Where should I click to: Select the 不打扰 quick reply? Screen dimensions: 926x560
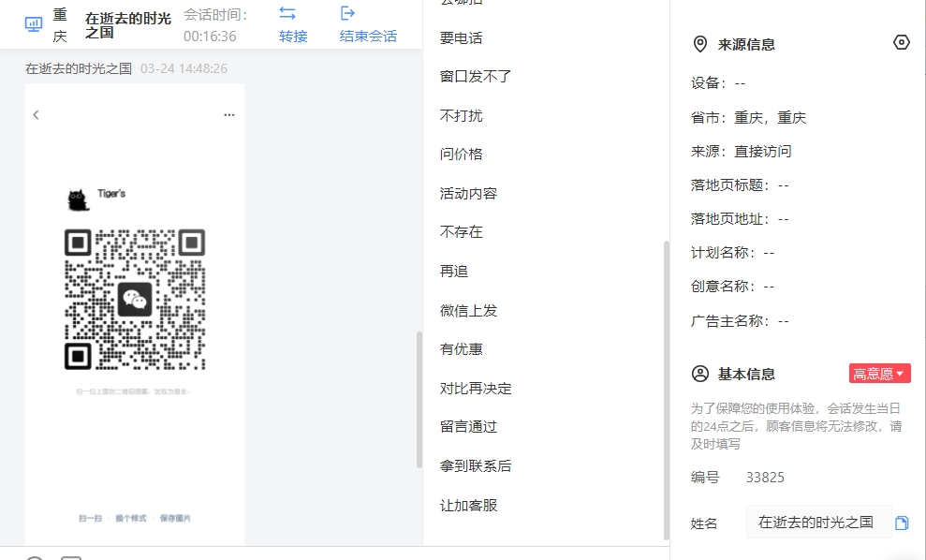point(462,116)
